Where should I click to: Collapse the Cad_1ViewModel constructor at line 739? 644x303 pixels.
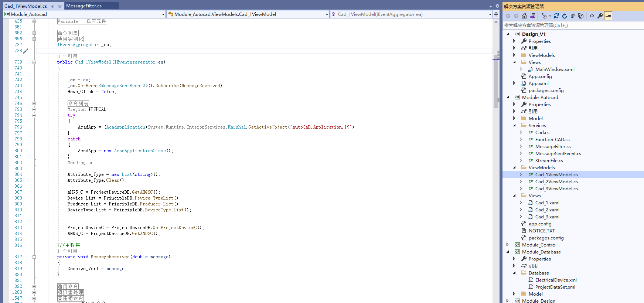coord(34,62)
